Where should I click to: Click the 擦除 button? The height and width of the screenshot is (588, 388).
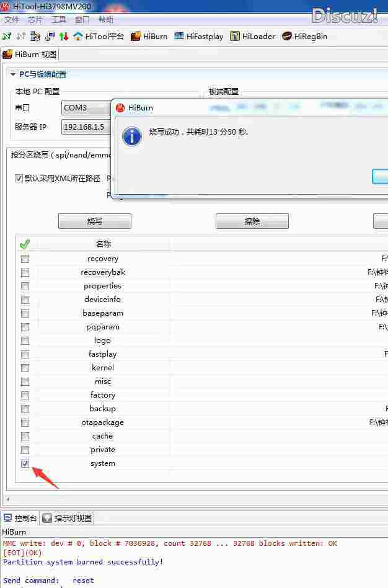click(x=252, y=221)
